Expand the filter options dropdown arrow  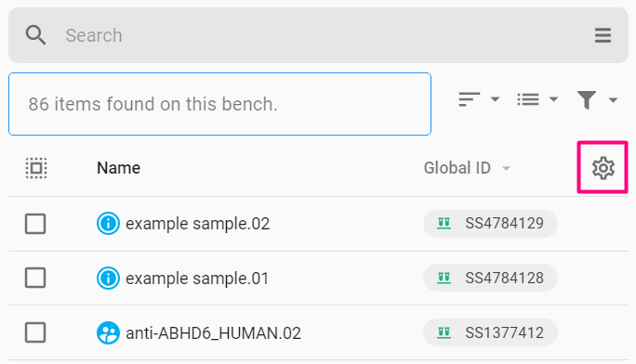613,99
